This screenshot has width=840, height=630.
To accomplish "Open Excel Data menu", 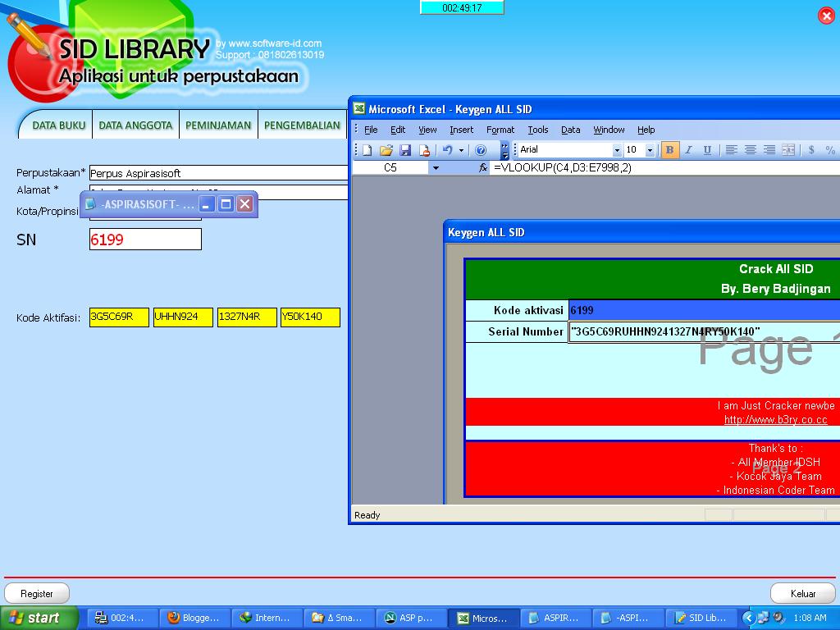I will point(571,130).
